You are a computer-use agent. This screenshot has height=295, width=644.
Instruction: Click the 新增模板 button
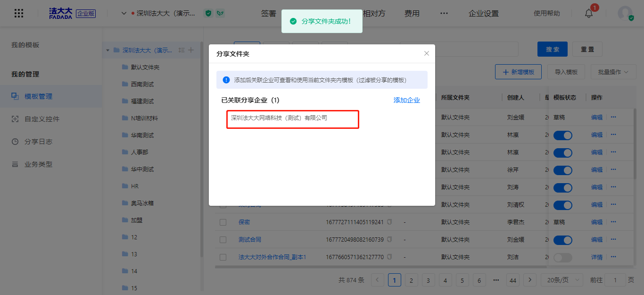[x=518, y=72]
